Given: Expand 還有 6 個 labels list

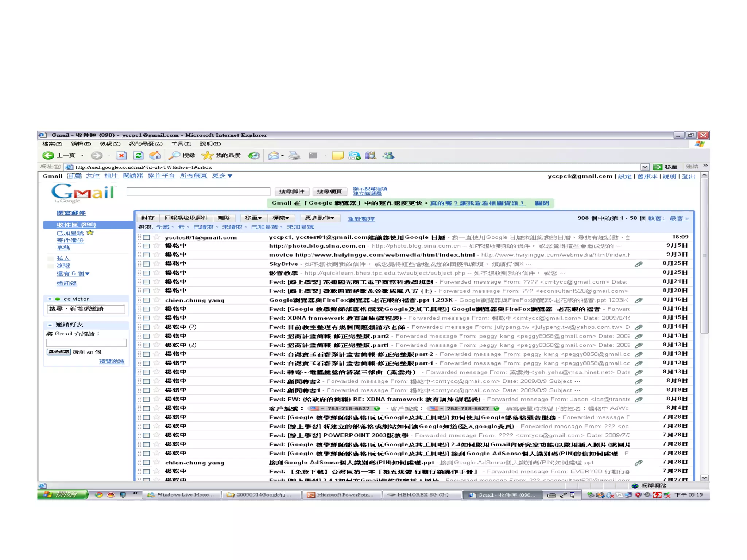Looking at the screenshot, I should 73,274.
